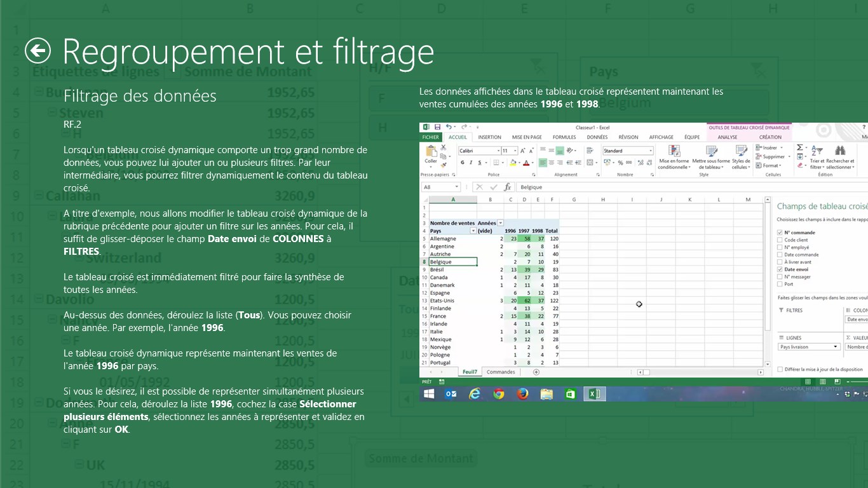Uncheck the Date envoi field checkbox
Screen dimensions: 868x488
(780, 269)
